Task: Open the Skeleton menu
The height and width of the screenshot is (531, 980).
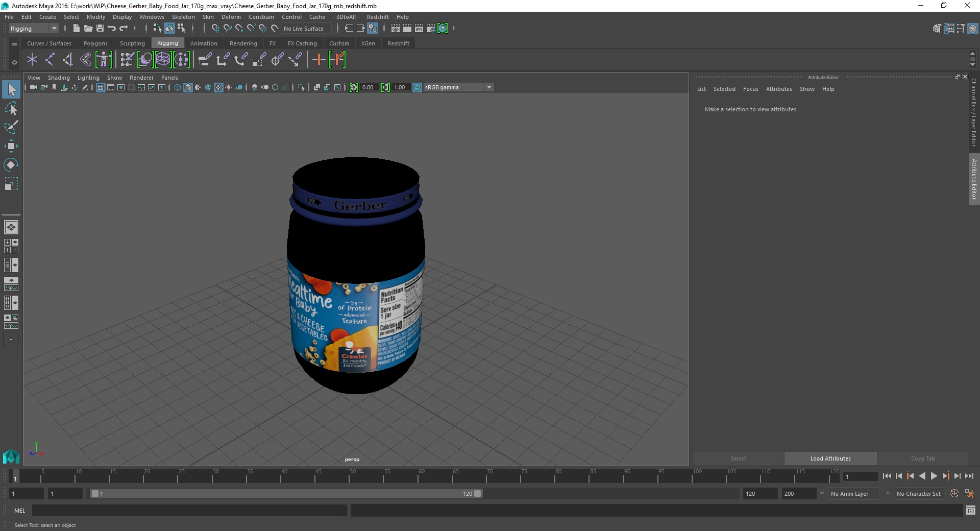Action: click(183, 17)
